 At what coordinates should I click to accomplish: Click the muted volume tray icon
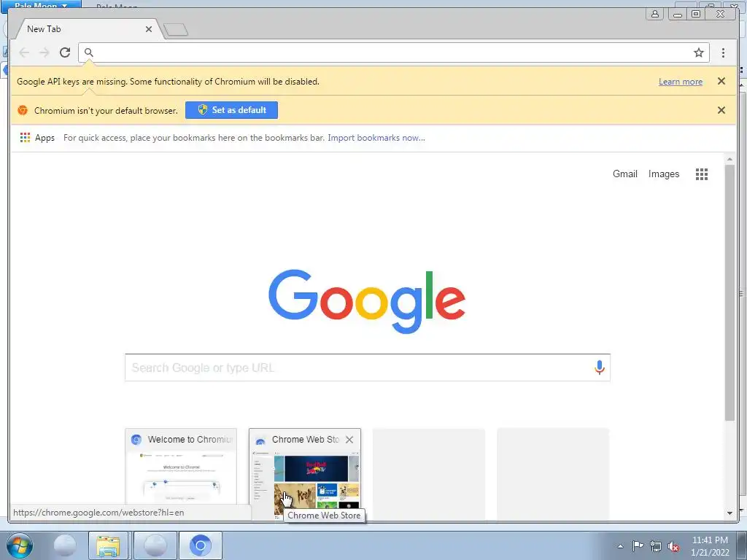click(673, 546)
